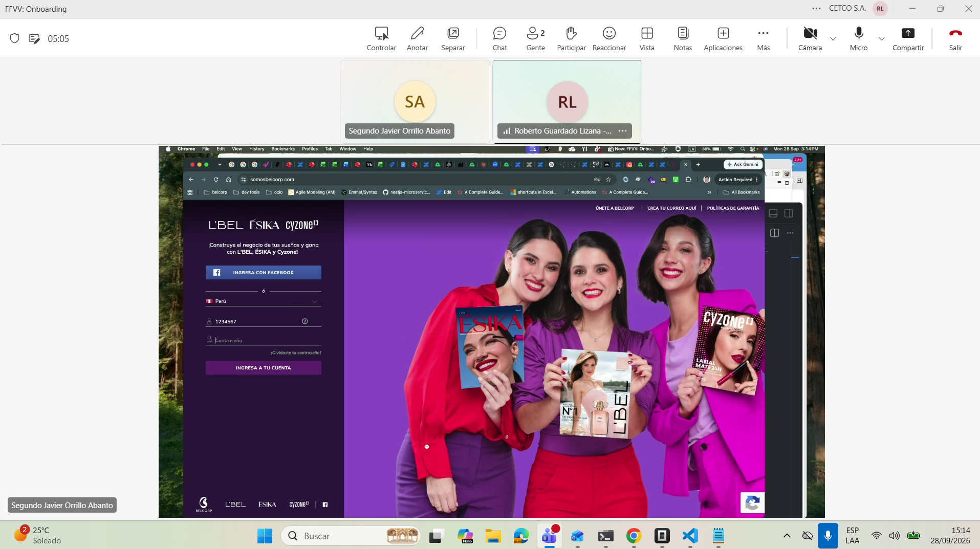Open Microsoft Teams from the taskbar
Image resolution: width=980 pixels, height=549 pixels.
pos(549,536)
